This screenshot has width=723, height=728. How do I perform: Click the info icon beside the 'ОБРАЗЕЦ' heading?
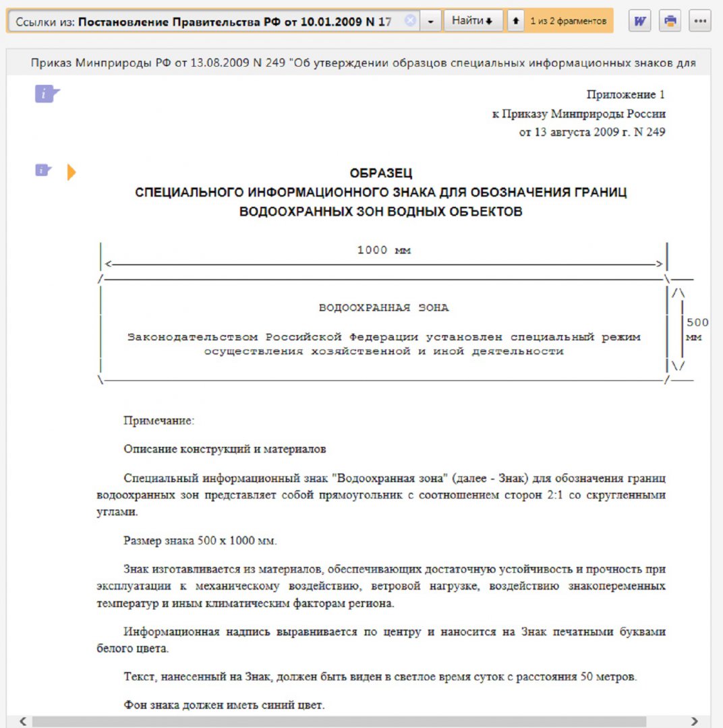tap(44, 171)
